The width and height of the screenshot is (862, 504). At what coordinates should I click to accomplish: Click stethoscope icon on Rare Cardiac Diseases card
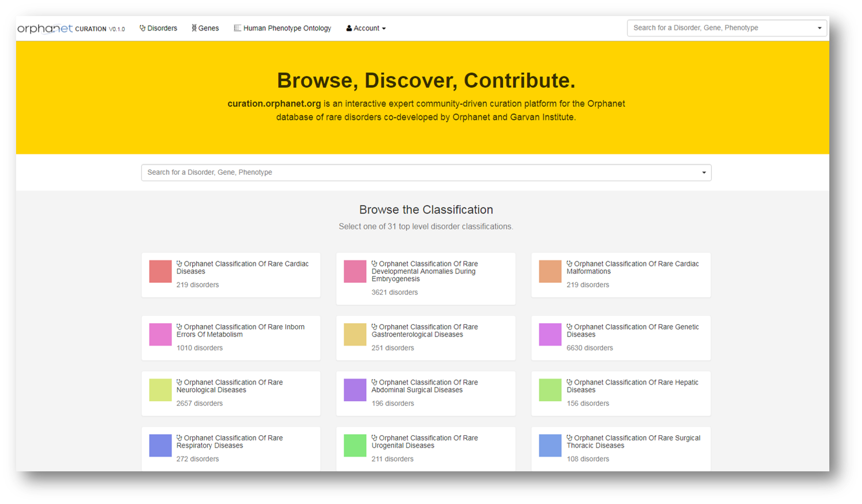coord(179,263)
